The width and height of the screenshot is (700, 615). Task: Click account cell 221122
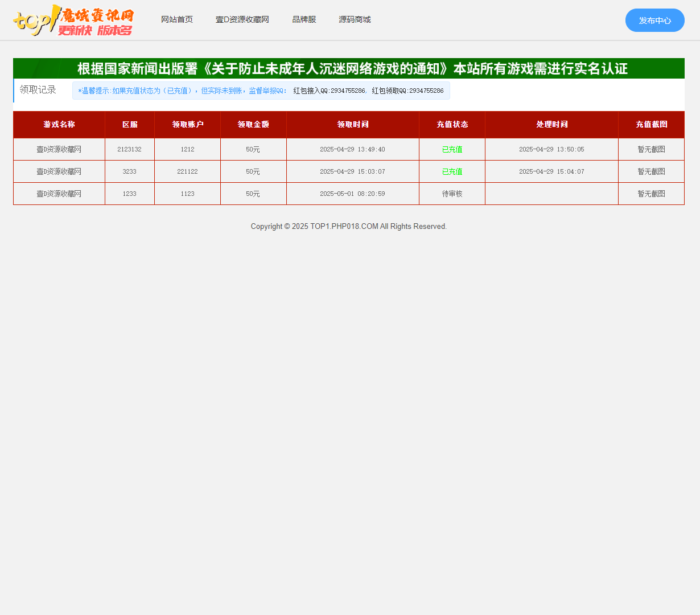[x=188, y=171]
